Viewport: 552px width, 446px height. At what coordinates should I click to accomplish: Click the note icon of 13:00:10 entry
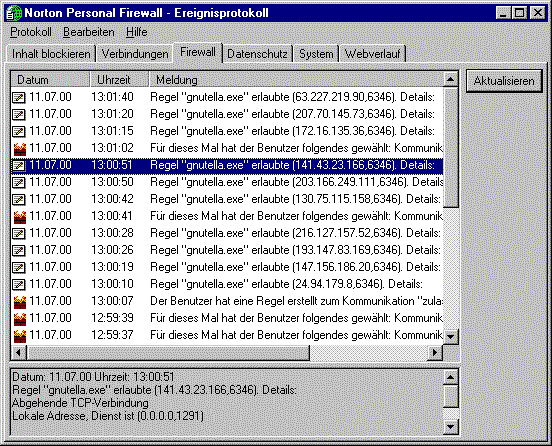click(x=19, y=284)
